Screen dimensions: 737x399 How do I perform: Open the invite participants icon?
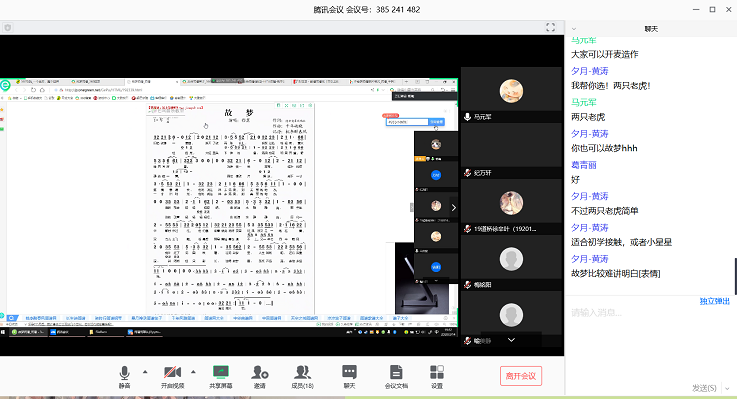click(x=259, y=376)
